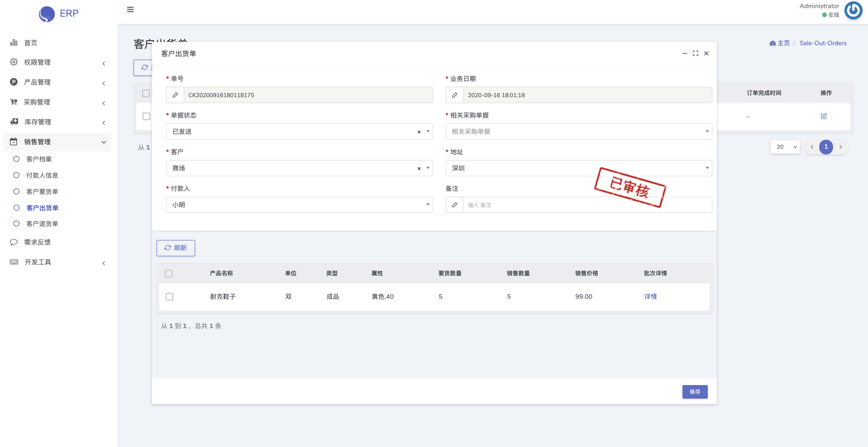This screenshot has width=868, height=447.
Task: Click the 99.00 price cell
Action: (584, 297)
